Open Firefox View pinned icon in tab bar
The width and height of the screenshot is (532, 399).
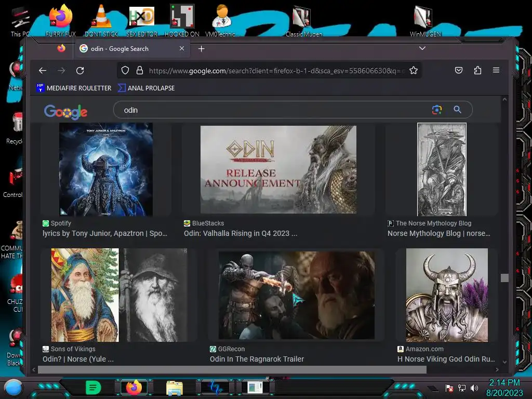[x=61, y=48]
